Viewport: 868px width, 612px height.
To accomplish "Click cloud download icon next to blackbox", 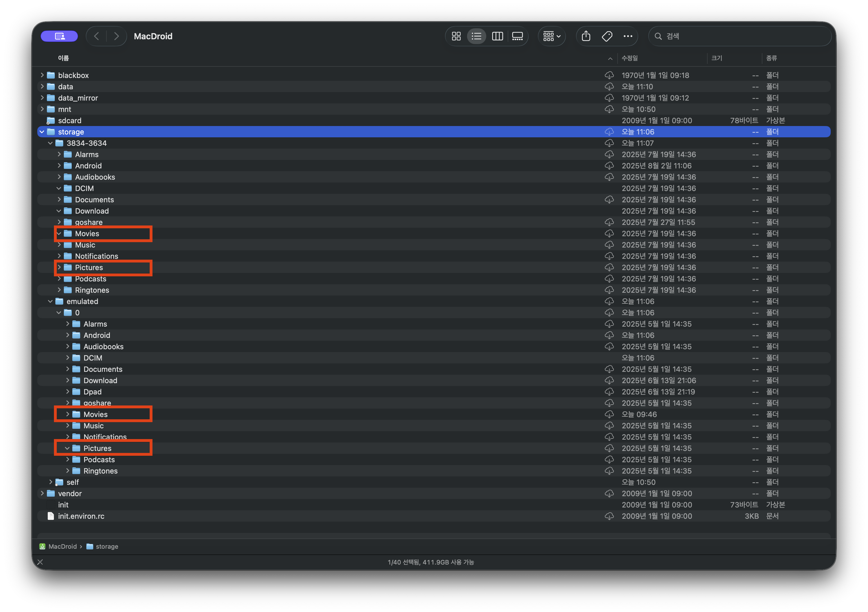I will pyautogui.click(x=609, y=75).
